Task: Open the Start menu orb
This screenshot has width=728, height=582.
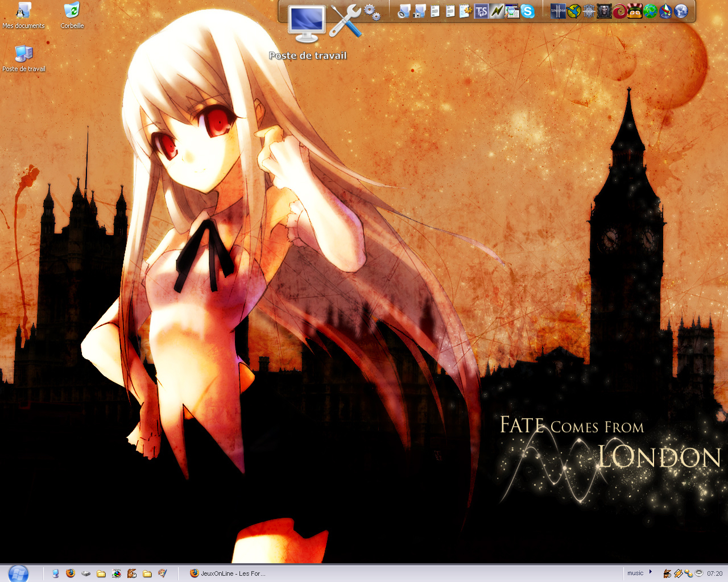Action: [x=18, y=573]
